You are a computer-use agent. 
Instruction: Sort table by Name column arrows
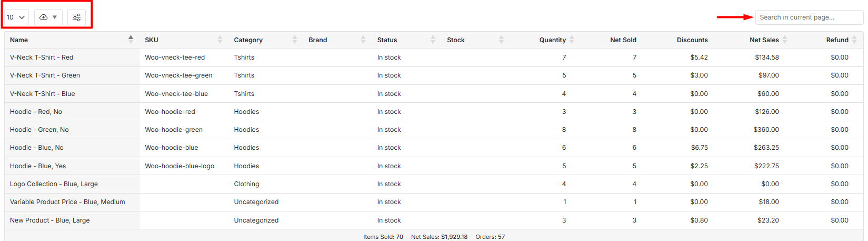(x=131, y=40)
